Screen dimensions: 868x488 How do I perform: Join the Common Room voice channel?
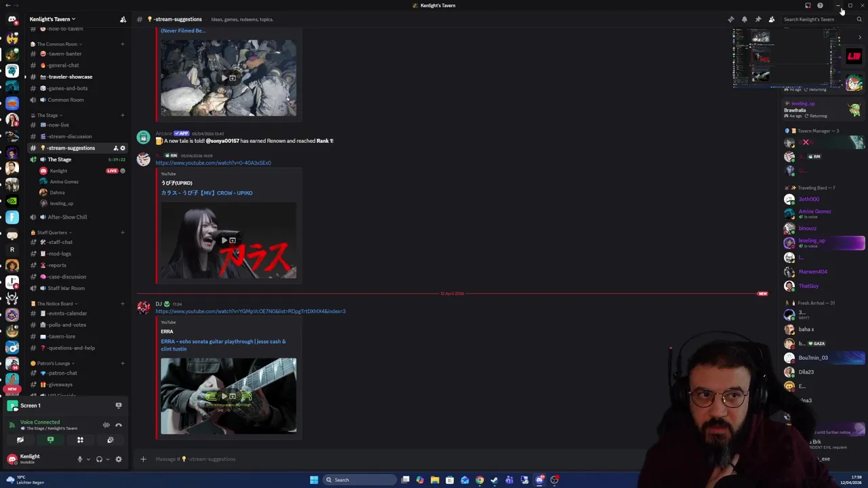(x=76, y=100)
